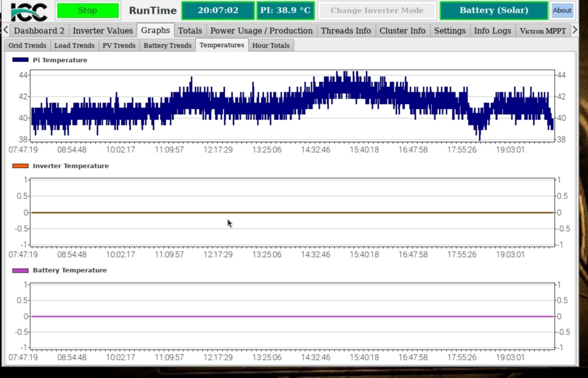The image size is (588, 378).
Task: Click the orange Inverter Temperature legend swatch
Action: [20, 166]
